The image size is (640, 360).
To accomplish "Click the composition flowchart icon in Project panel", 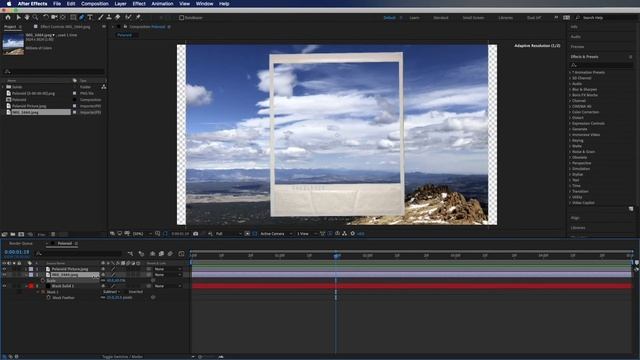I will (104, 87).
